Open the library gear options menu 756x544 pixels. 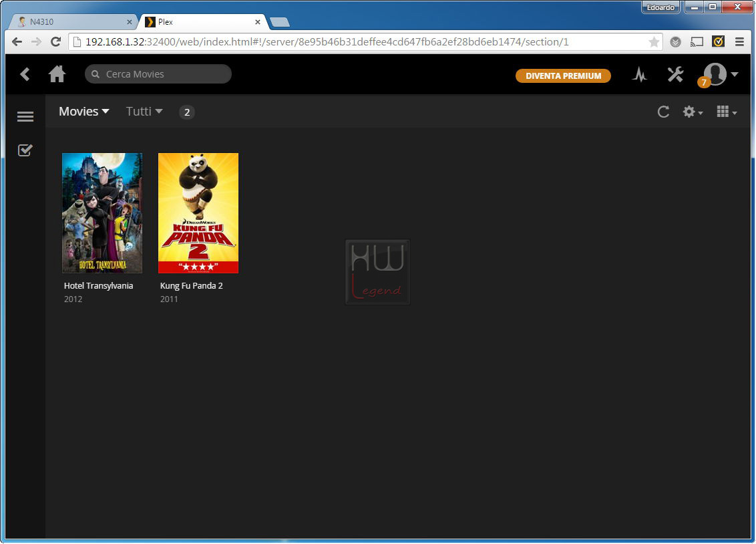point(693,112)
